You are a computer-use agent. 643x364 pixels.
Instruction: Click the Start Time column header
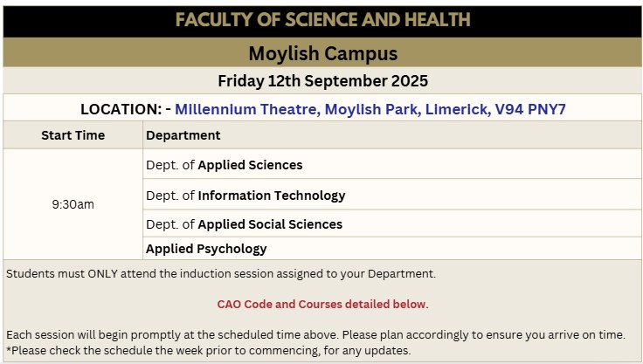73,135
